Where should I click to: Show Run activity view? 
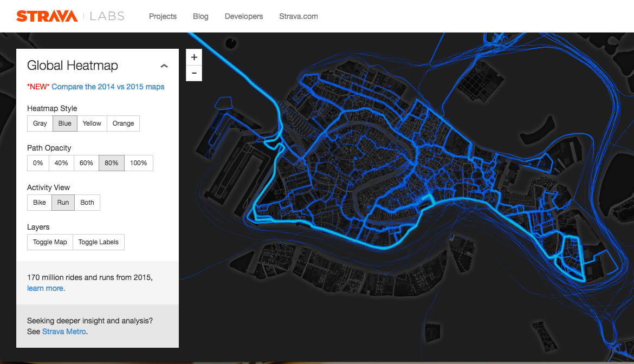tap(63, 203)
